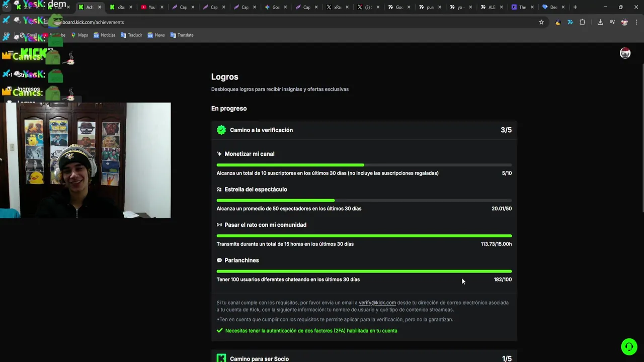Click the sparkle icon beside Monetizar mi canal
644x362 pixels.
pyautogui.click(x=219, y=154)
